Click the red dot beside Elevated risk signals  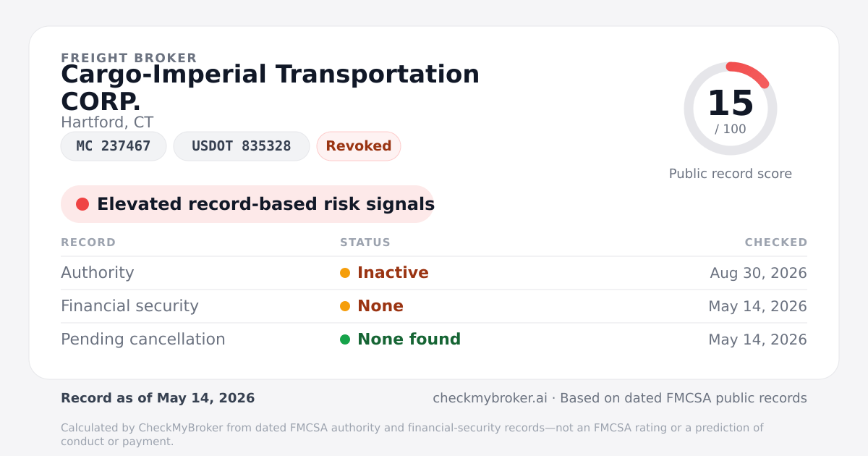click(x=82, y=204)
